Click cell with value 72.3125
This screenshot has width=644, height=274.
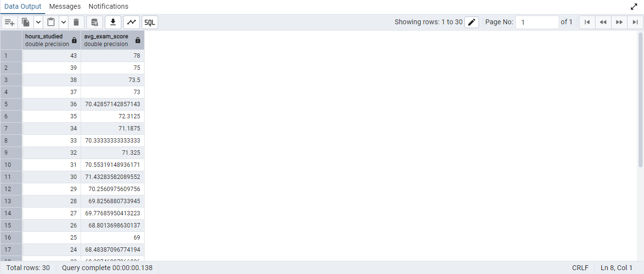pos(113,116)
